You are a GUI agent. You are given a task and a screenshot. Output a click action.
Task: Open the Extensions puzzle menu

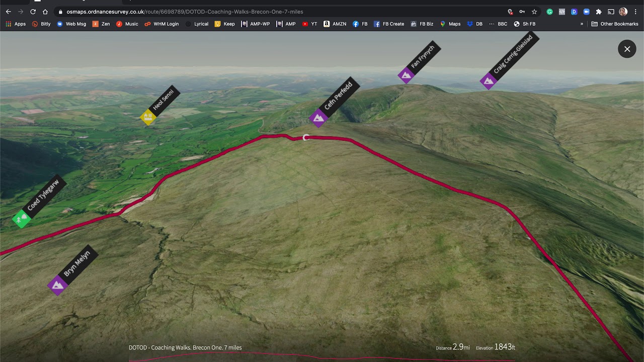click(599, 12)
